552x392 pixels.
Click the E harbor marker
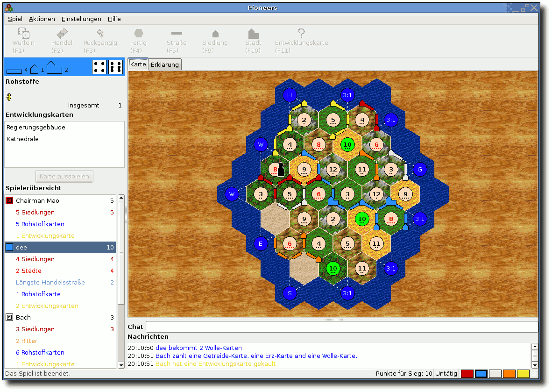click(261, 244)
